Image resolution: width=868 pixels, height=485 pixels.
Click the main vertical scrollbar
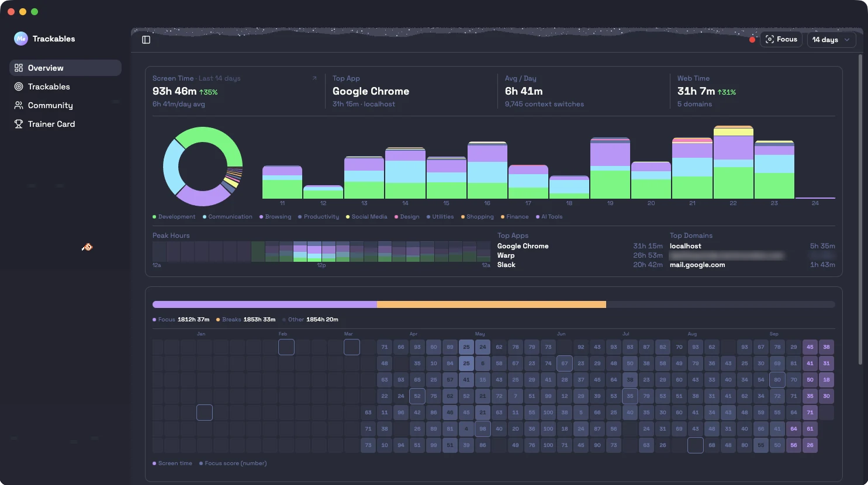click(860, 209)
